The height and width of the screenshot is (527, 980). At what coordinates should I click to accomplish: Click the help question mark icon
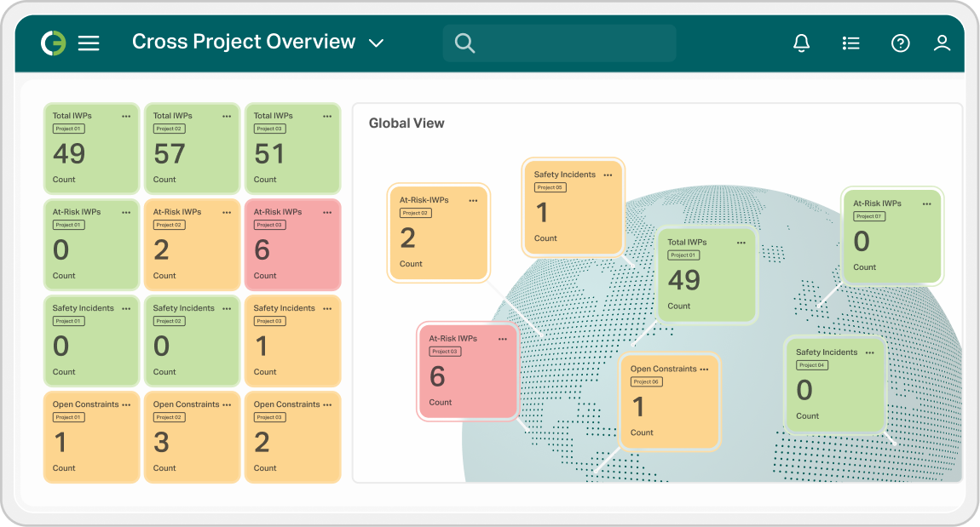pyautogui.click(x=901, y=42)
